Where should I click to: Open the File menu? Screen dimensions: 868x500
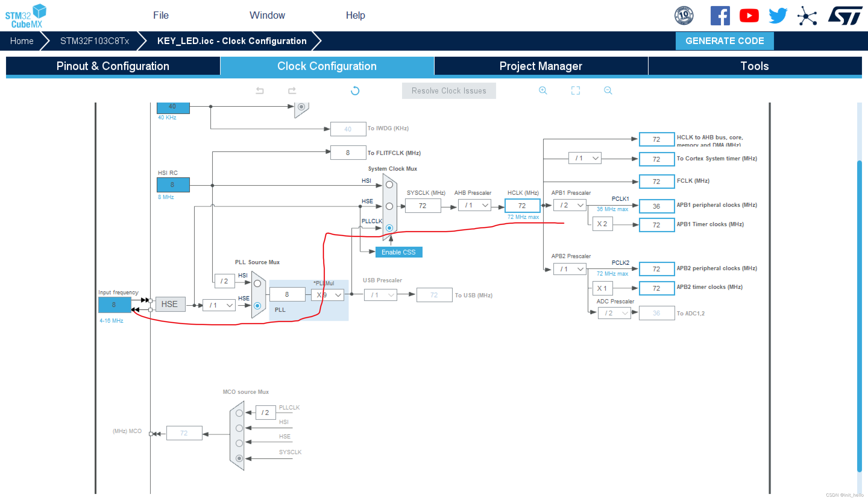click(x=161, y=15)
